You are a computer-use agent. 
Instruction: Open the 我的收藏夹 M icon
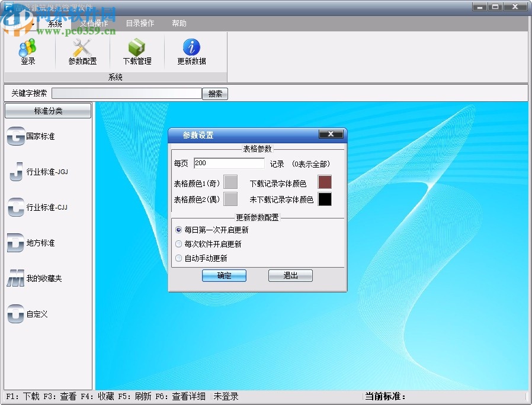16,278
